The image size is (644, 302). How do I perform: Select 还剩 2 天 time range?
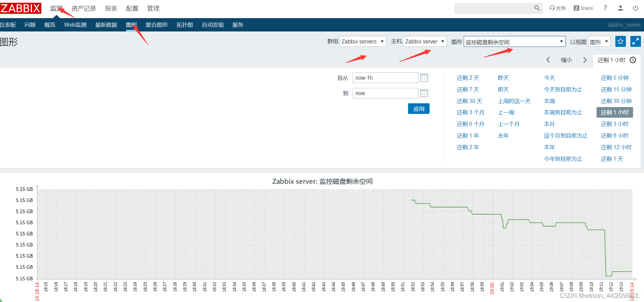pos(468,78)
